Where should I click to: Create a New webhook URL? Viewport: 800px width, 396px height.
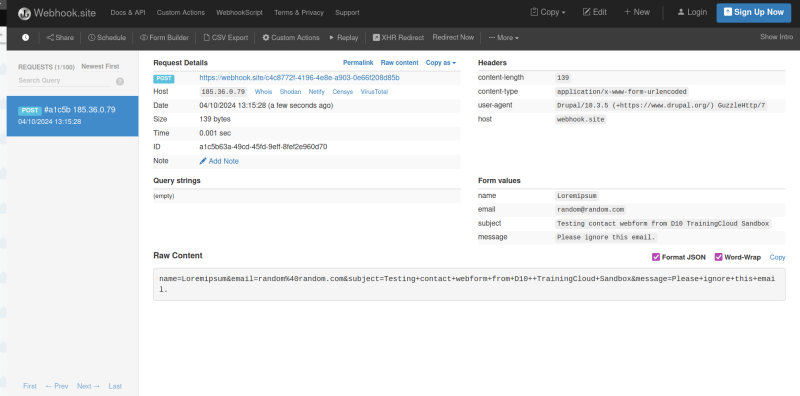tap(637, 12)
